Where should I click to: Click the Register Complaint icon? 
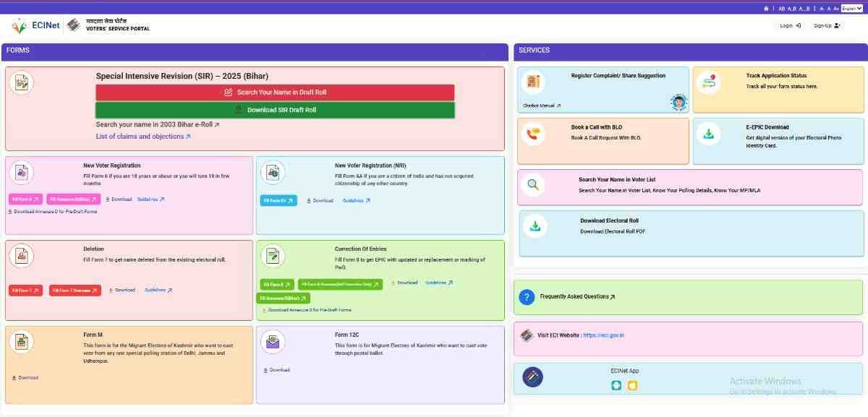coord(533,82)
